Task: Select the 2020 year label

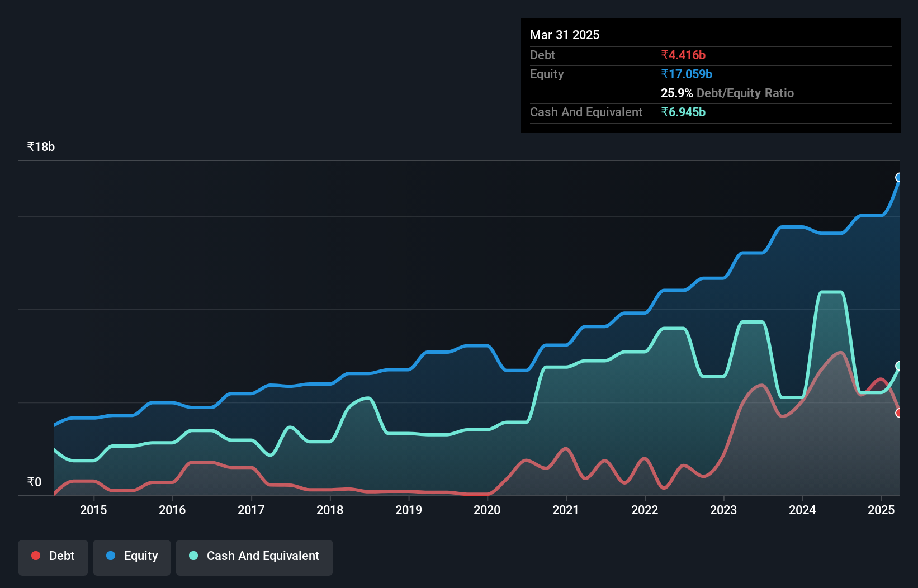Action: 487,510
